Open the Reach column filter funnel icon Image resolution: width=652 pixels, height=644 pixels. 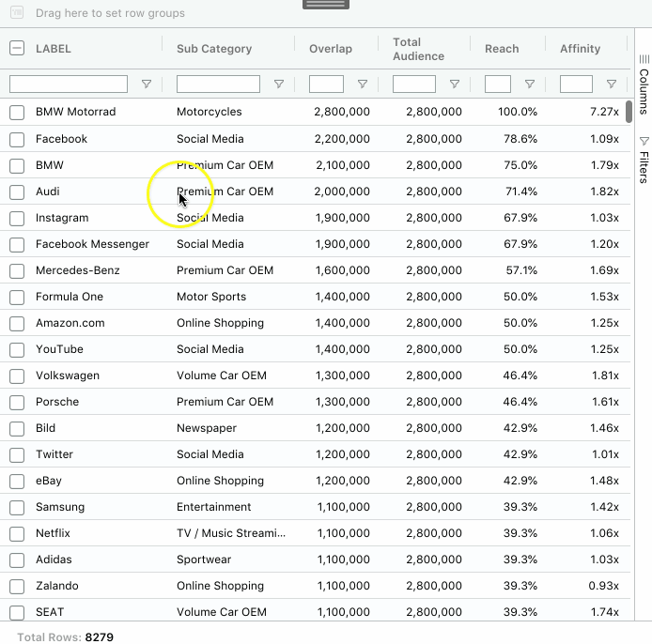click(x=529, y=84)
